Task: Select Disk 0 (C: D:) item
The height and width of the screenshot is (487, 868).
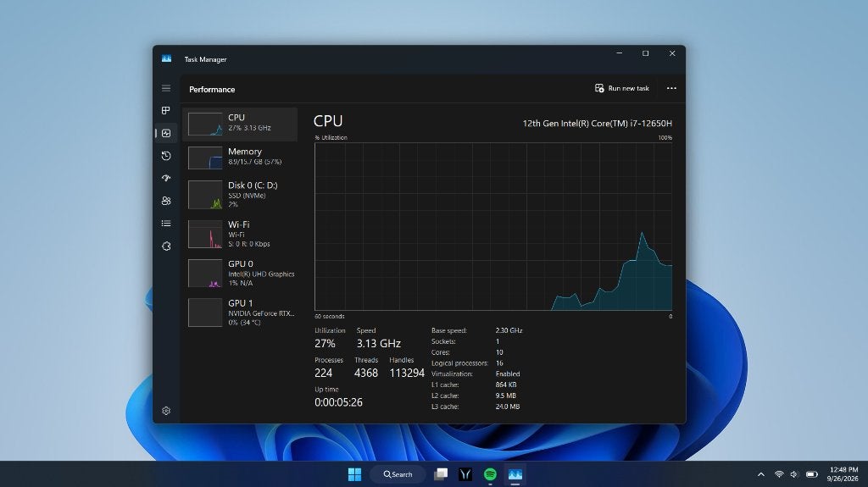Action: click(240, 195)
